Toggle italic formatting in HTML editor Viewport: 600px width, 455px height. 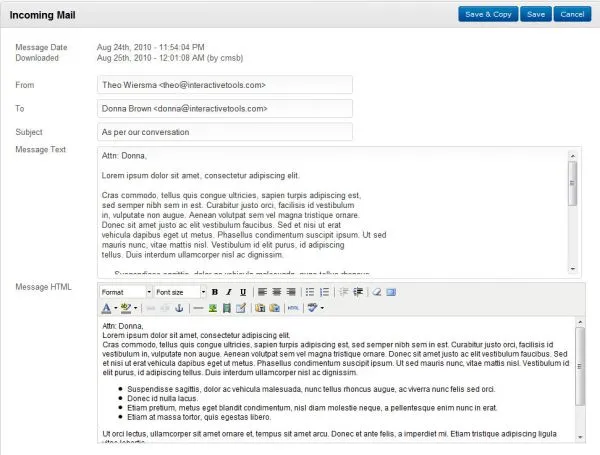click(x=228, y=292)
